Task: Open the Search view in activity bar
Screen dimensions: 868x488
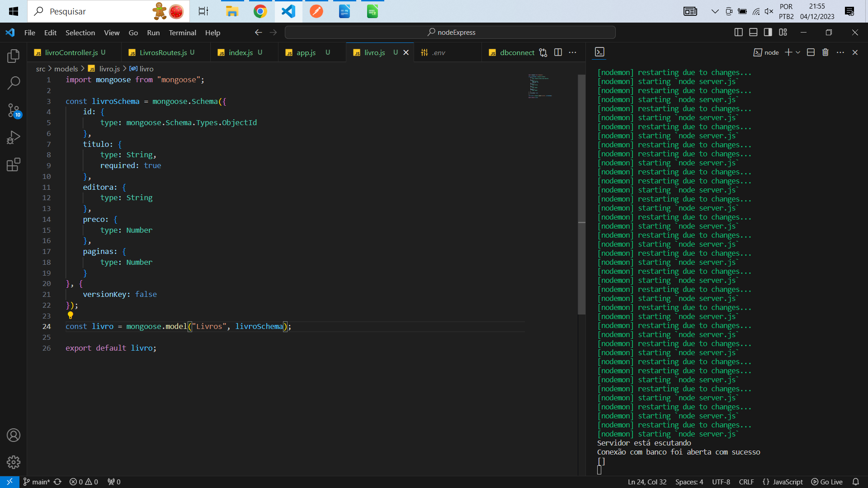Action: click(14, 83)
